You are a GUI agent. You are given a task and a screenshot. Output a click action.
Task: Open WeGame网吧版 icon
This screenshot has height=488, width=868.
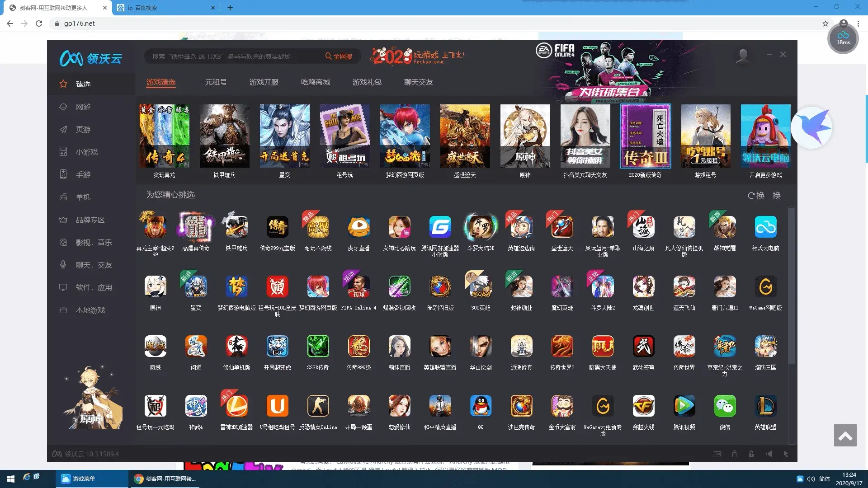click(765, 286)
